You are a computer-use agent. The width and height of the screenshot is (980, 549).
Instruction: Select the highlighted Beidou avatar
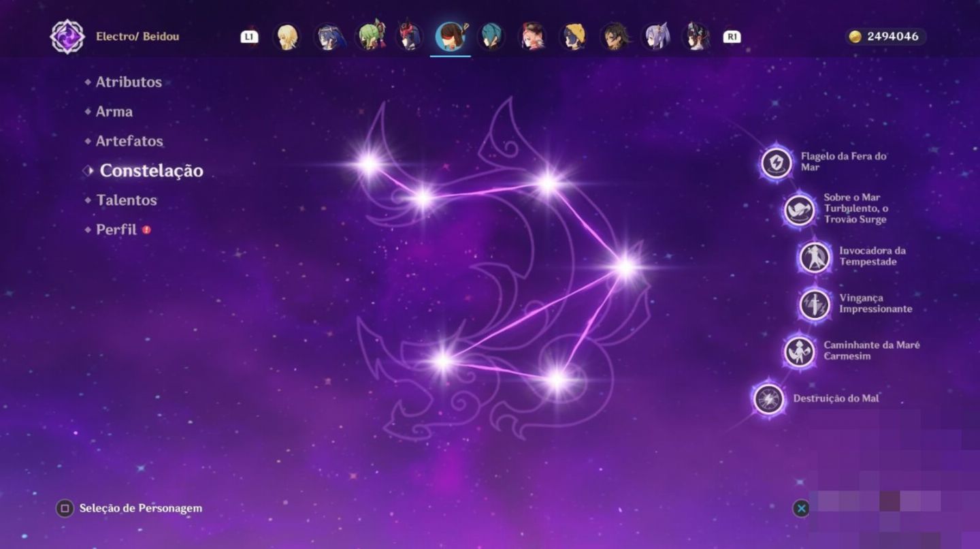(451, 37)
